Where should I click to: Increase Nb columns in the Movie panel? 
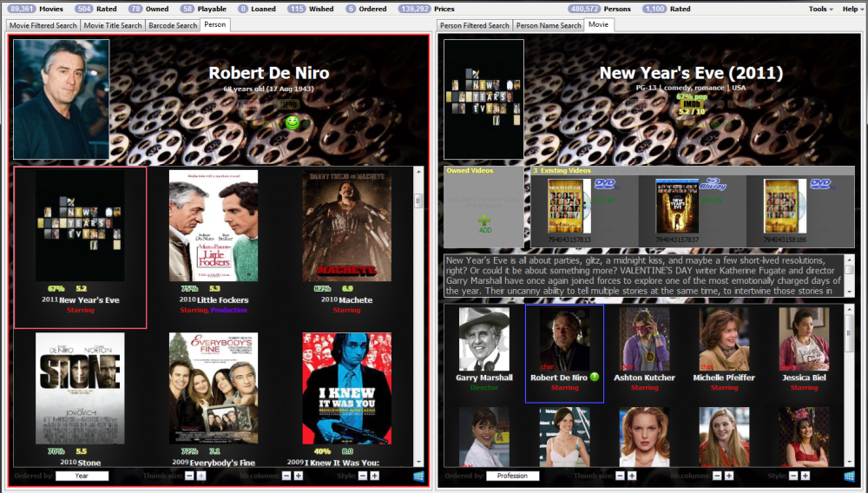coord(729,476)
